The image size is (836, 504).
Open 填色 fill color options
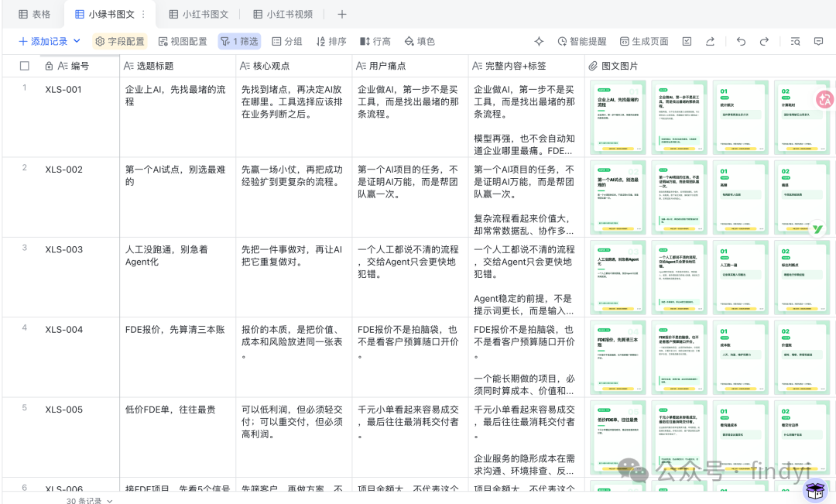click(x=420, y=42)
